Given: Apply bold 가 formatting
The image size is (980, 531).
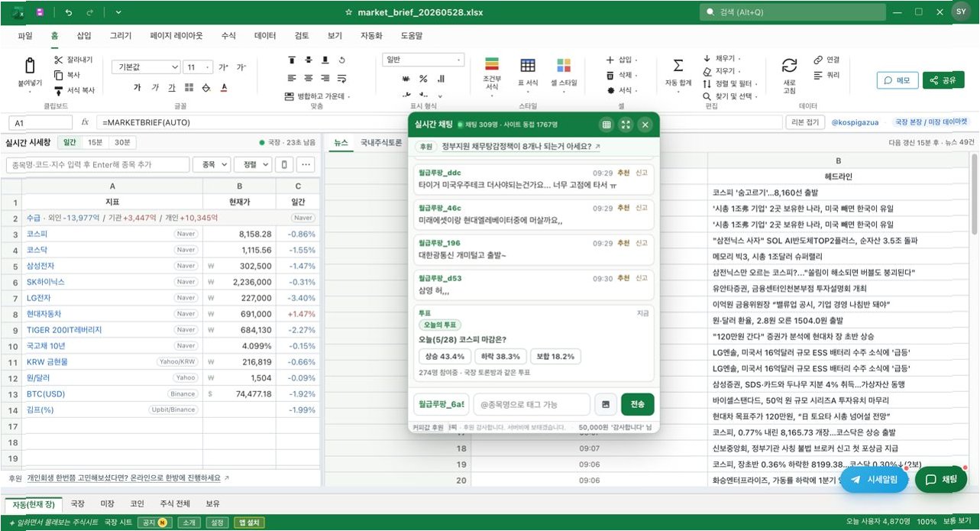Looking at the screenshot, I should [x=137, y=88].
